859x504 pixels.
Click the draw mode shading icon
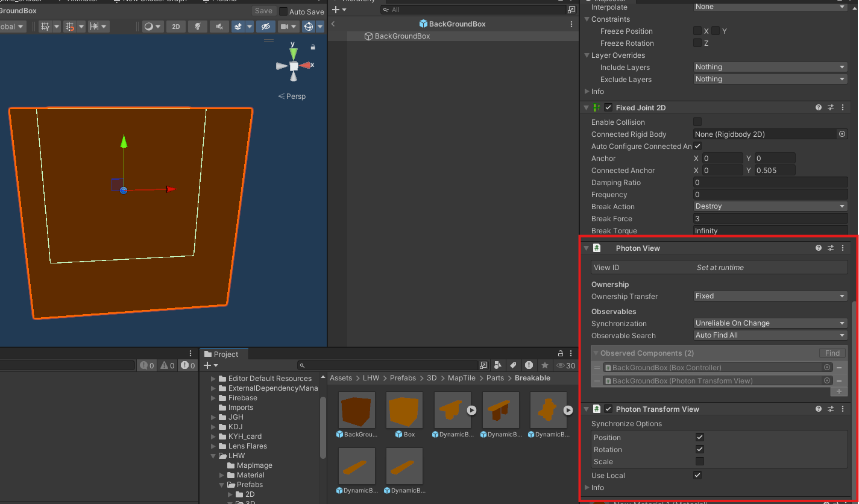[x=149, y=27]
